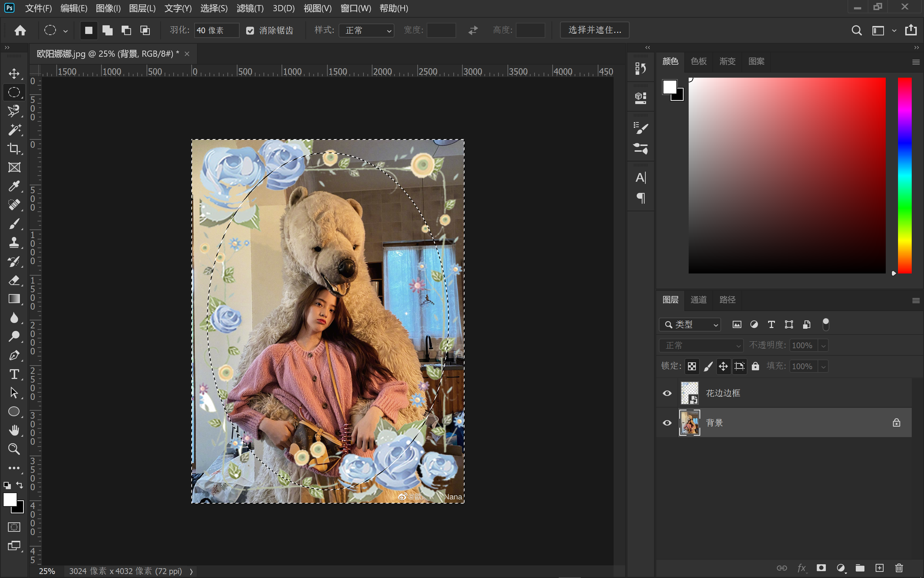The height and width of the screenshot is (578, 924).
Task: Open the 填充 fill dropdown arrow
Action: pos(823,366)
